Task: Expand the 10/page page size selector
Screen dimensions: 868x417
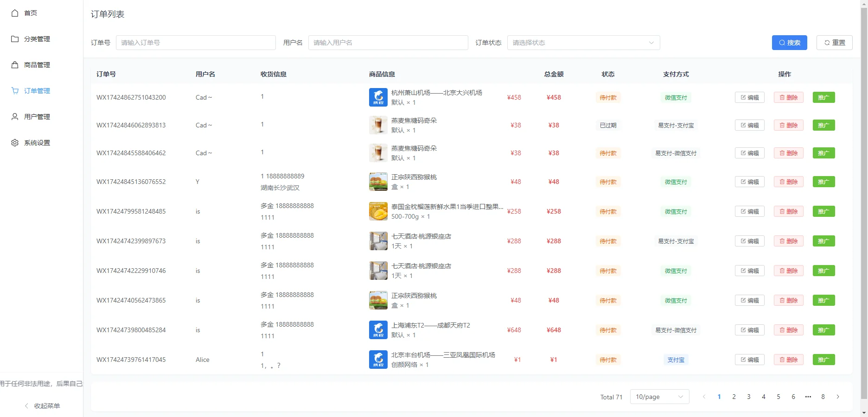Action: 659,397
